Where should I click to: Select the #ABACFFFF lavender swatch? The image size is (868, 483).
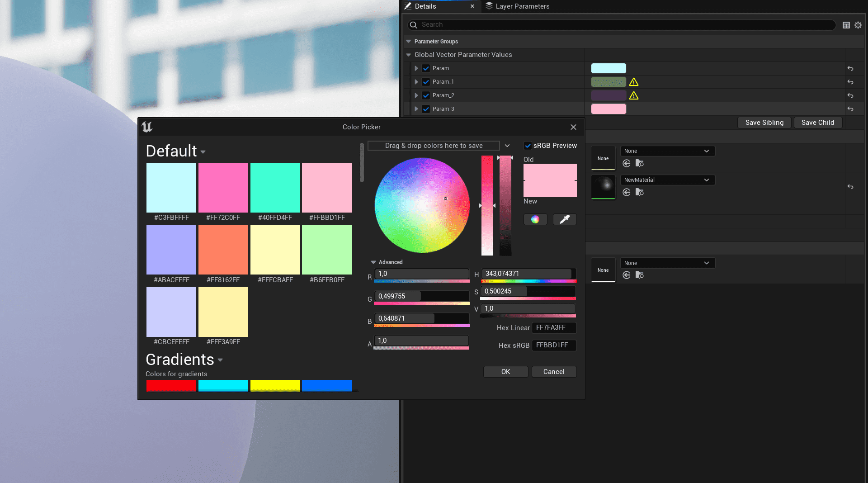pyautogui.click(x=171, y=250)
